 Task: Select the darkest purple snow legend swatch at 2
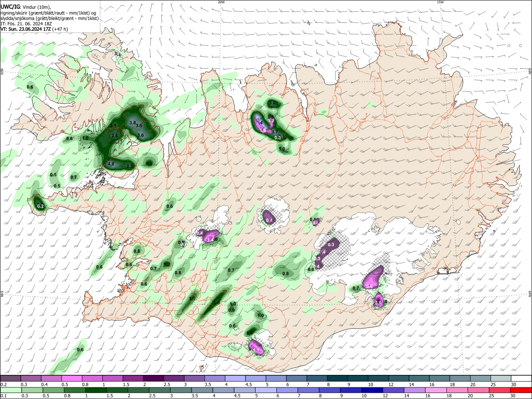click(153, 379)
